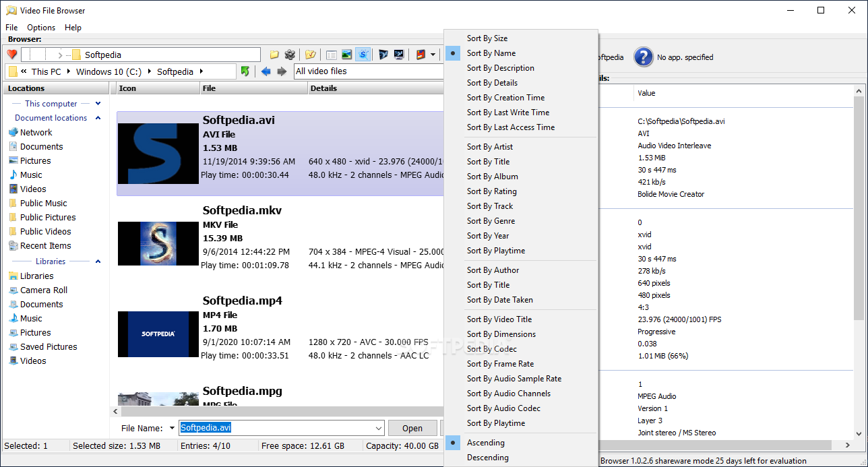Choose Sort By Creation Time
The height and width of the screenshot is (467, 868).
click(x=521, y=98)
